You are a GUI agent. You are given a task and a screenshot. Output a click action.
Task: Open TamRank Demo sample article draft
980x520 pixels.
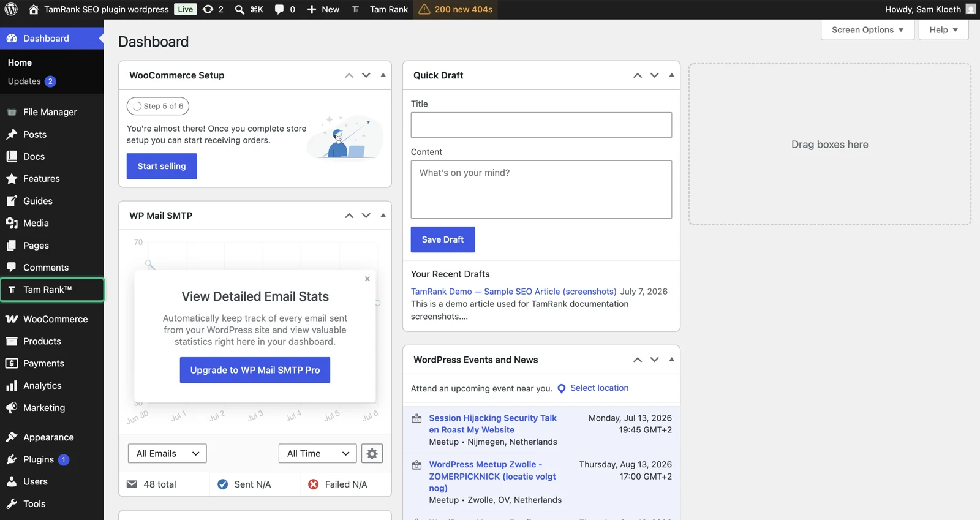coord(513,292)
